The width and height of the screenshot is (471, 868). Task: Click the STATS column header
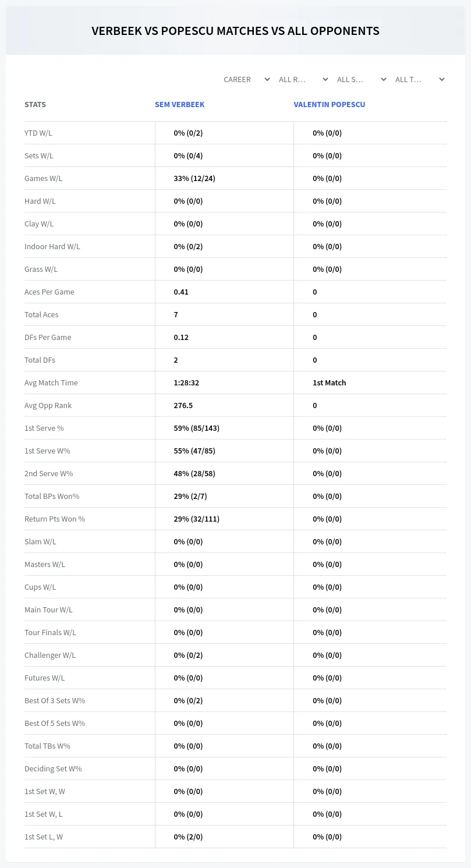click(x=35, y=104)
